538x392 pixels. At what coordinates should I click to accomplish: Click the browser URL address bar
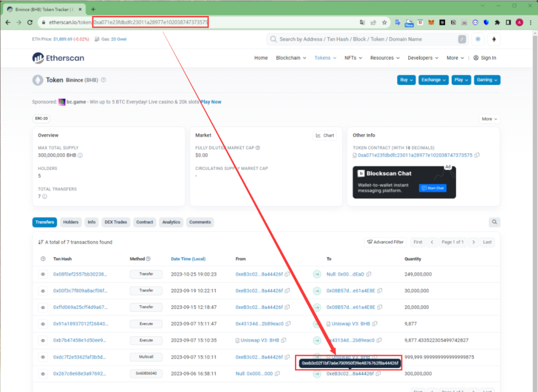(x=199, y=22)
